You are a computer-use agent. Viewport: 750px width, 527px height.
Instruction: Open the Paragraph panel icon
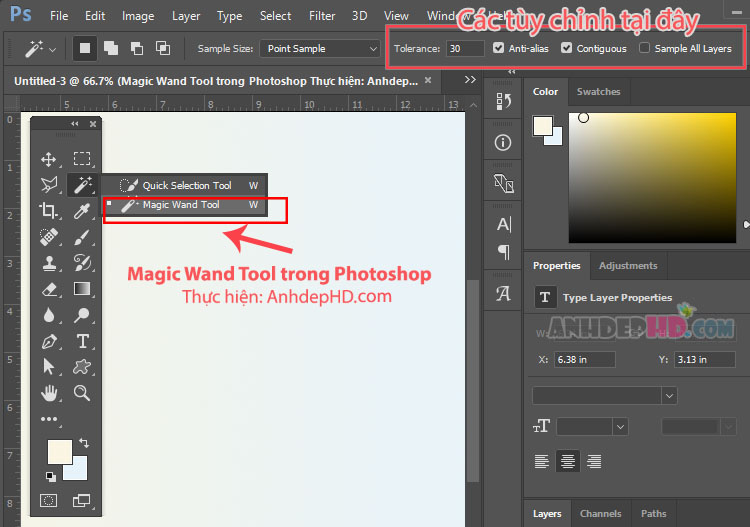[504, 252]
